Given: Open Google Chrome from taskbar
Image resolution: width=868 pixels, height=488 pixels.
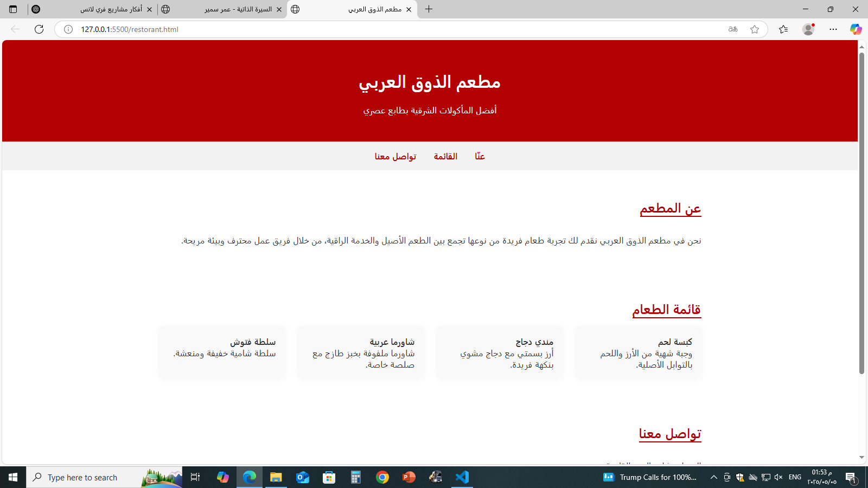Looking at the screenshot, I should (382, 477).
